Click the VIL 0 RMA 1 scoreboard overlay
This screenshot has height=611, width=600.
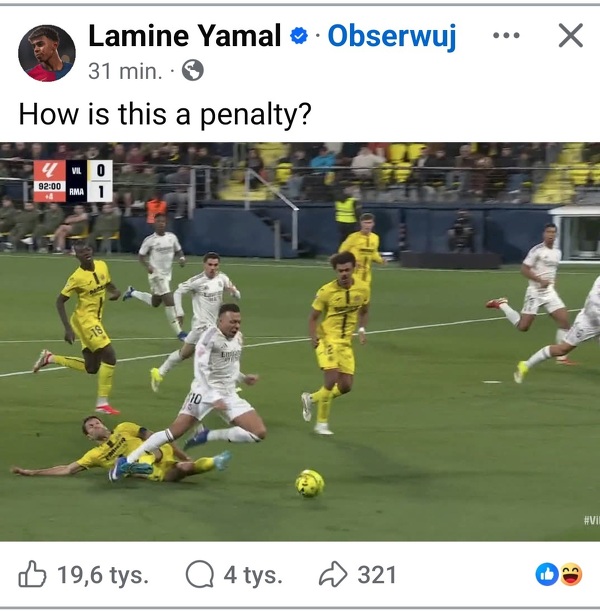tap(73, 181)
